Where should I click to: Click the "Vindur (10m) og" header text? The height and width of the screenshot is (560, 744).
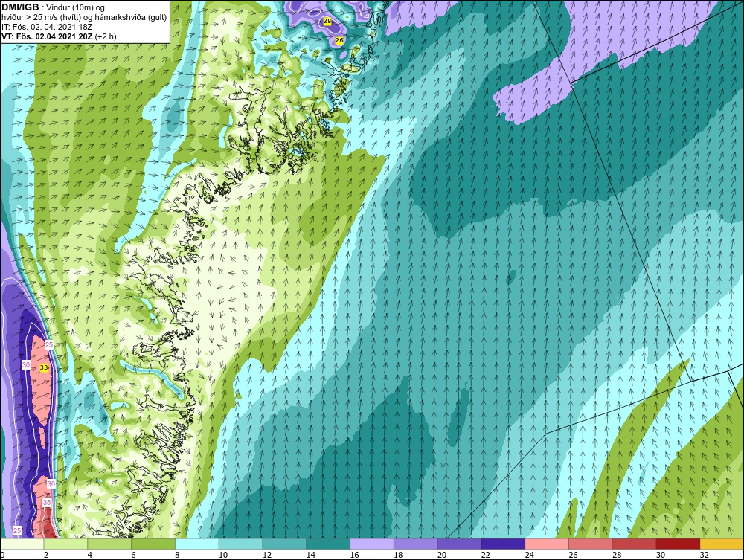[x=76, y=8]
